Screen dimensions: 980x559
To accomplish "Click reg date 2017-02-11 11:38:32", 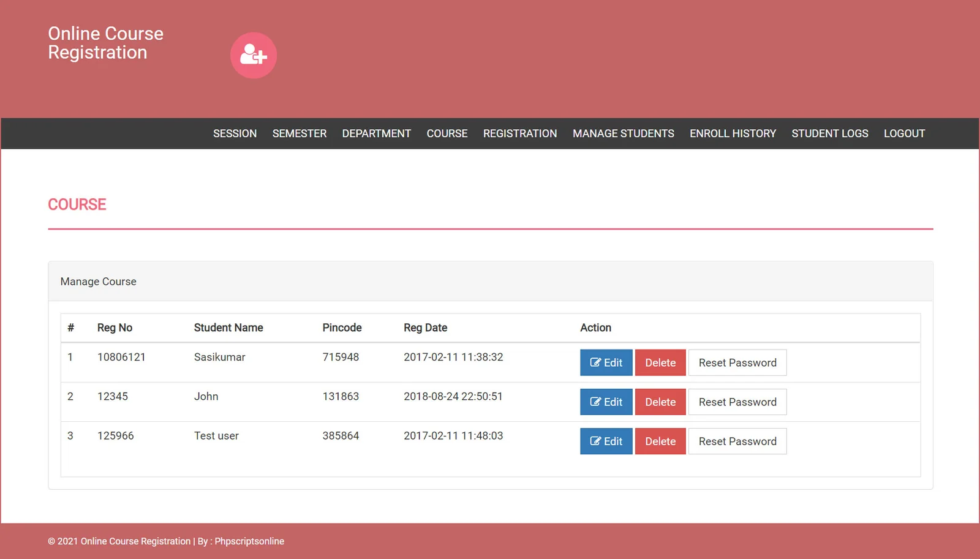I will (453, 357).
